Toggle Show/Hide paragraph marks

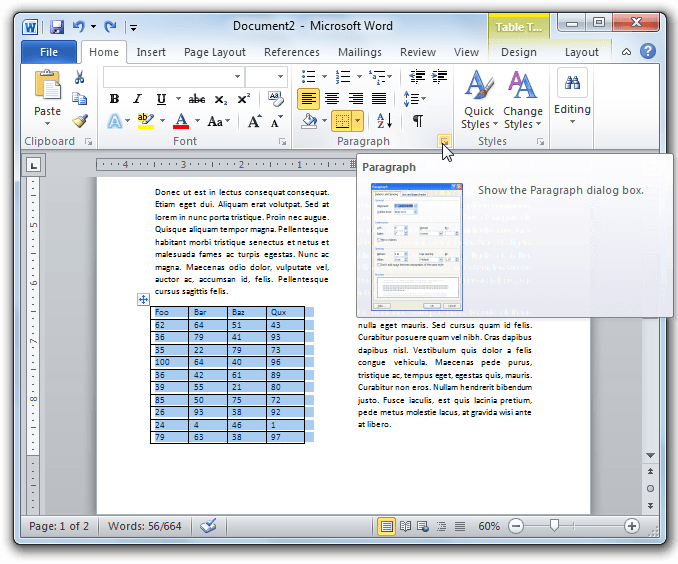tap(417, 121)
